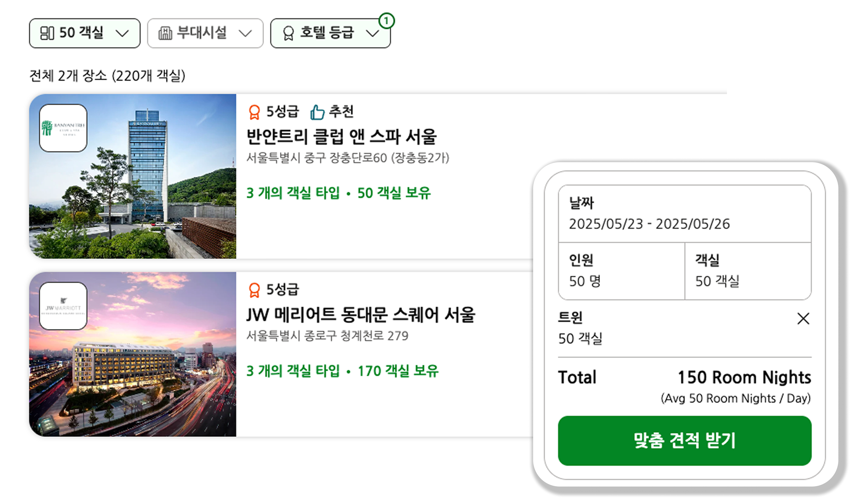This screenshot has height=504, width=850.
Task: Select the 객실 50 객실 field in summary
Action: (748, 271)
